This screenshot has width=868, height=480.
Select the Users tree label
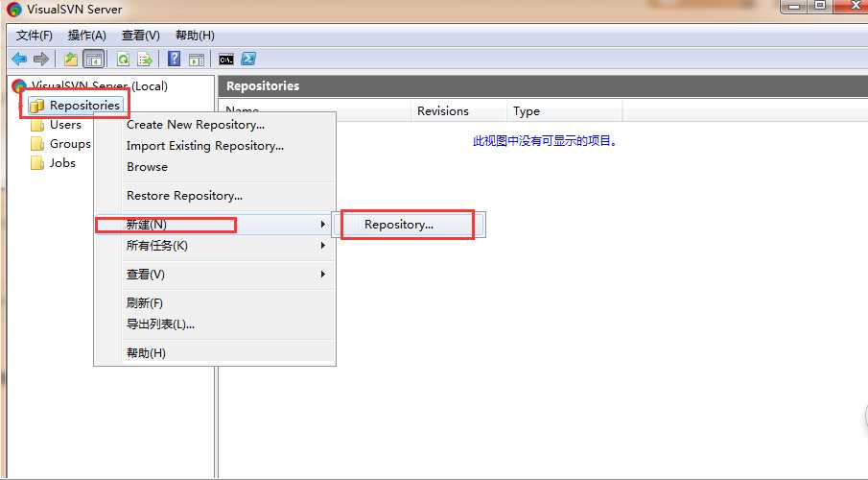coord(65,125)
